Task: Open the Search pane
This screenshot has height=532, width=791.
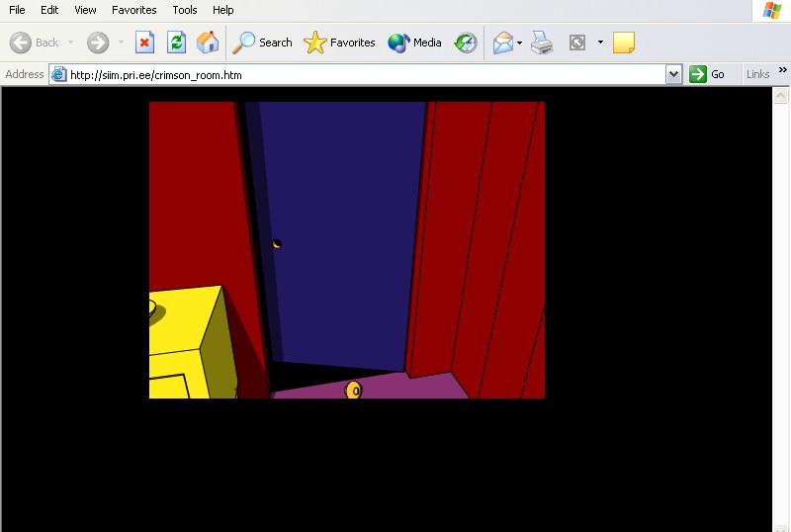Action: (262, 43)
